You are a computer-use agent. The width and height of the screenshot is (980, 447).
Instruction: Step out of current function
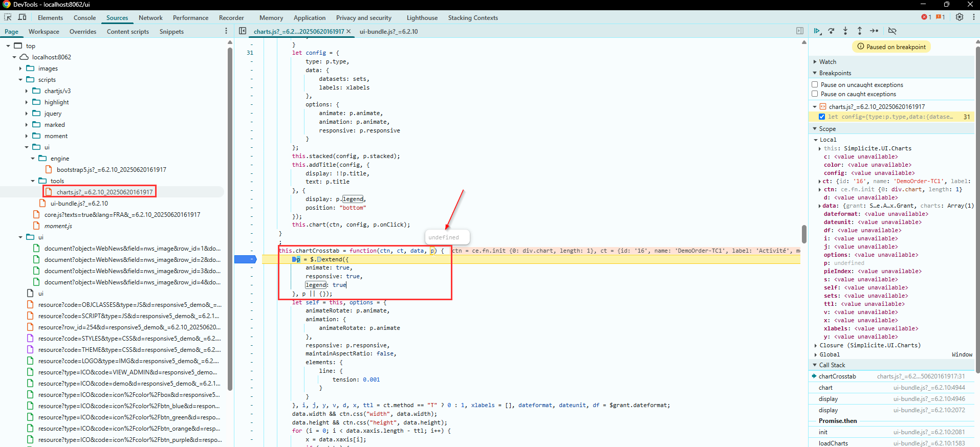click(x=860, y=31)
